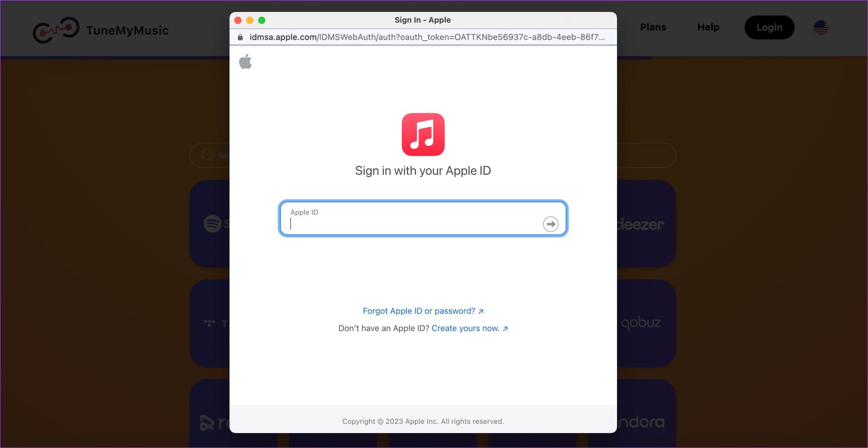
Task: Minimize the Sign In - Apple window
Action: pyautogui.click(x=250, y=20)
